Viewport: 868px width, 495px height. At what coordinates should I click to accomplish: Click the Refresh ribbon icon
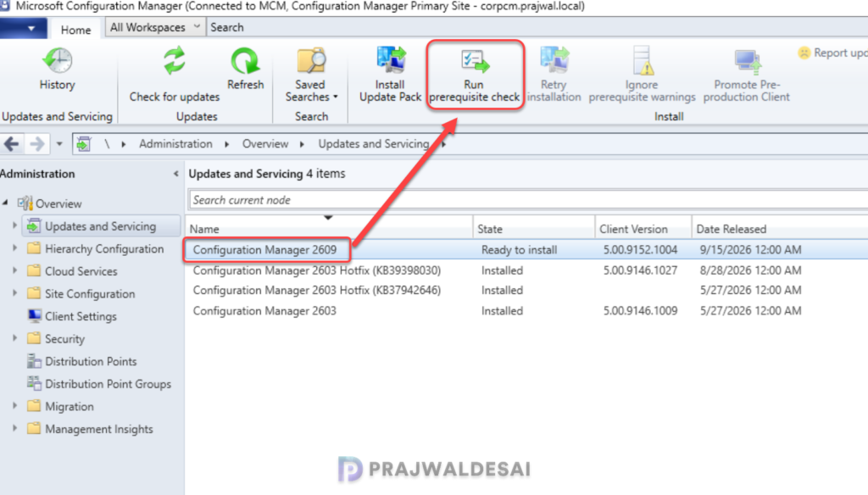[x=245, y=61]
